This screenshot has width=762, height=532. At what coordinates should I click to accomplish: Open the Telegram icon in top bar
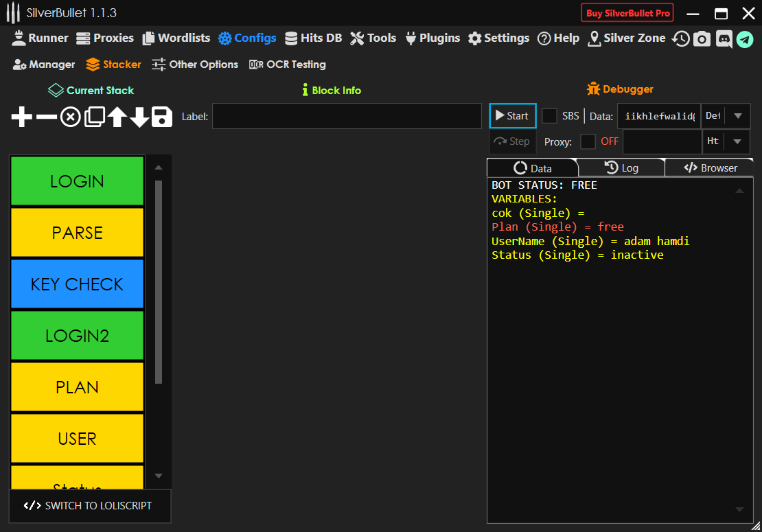click(745, 39)
